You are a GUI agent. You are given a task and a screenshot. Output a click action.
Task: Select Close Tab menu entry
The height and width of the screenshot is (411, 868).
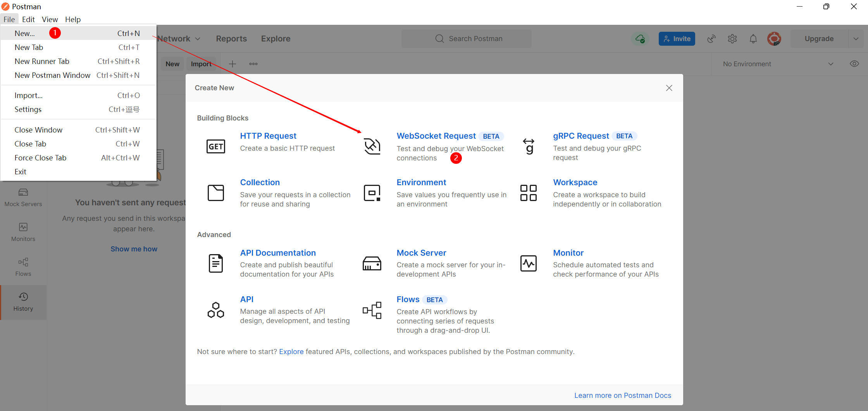click(x=78, y=144)
